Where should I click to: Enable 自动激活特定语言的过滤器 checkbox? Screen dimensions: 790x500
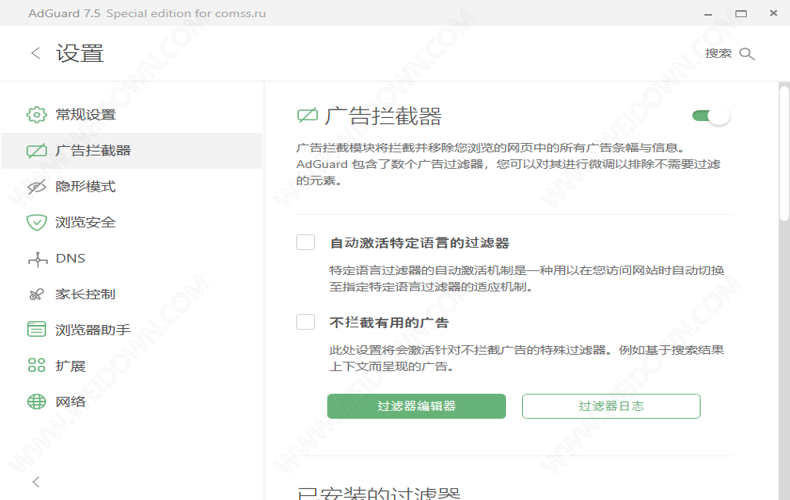(306, 243)
